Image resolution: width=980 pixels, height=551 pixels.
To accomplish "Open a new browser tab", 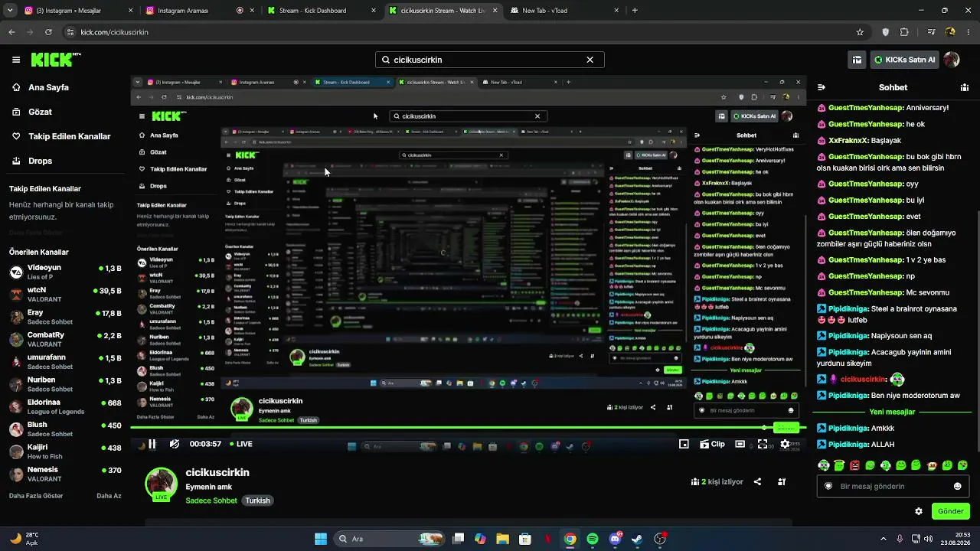I will pyautogui.click(x=635, y=11).
